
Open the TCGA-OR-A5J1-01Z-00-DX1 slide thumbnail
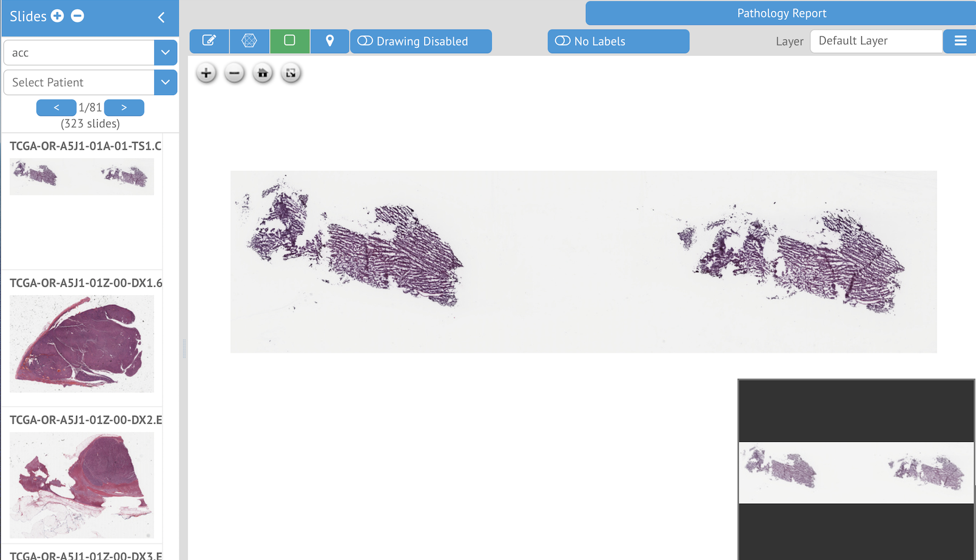pos(82,344)
